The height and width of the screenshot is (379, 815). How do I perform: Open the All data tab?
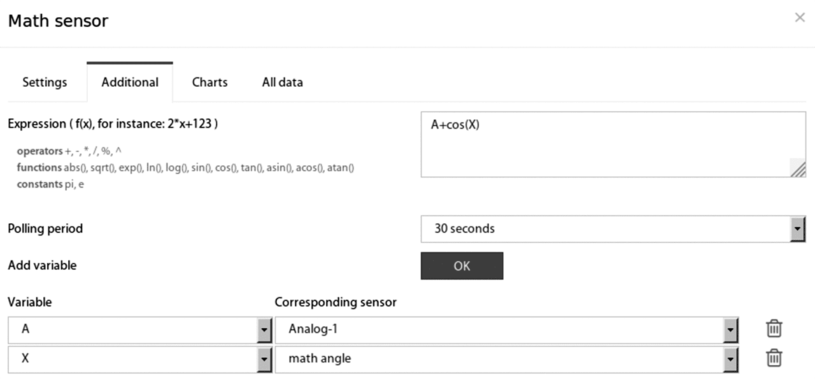click(282, 82)
